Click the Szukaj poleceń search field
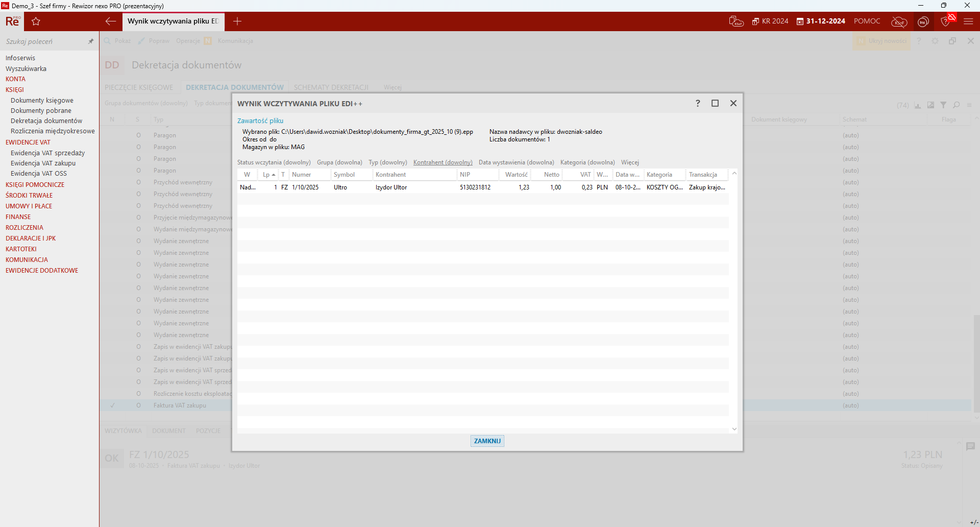 click(43, 41)
